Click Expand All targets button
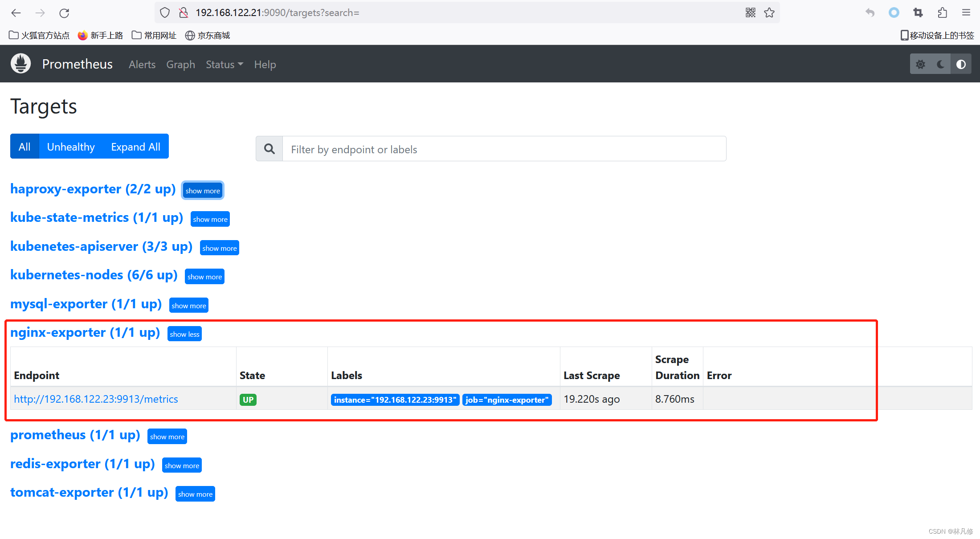This screenshot has width=980, height=539. 135,146
